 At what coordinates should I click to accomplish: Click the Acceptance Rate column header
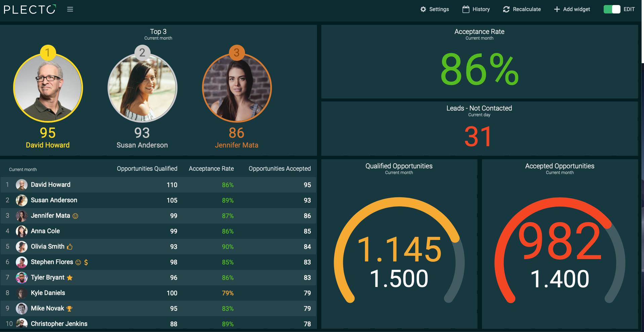[x=211, y=169]
